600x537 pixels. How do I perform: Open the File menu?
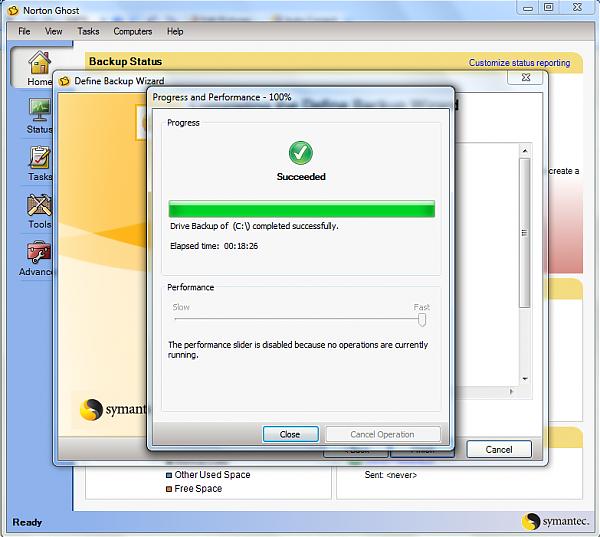[x=24, y=31]
